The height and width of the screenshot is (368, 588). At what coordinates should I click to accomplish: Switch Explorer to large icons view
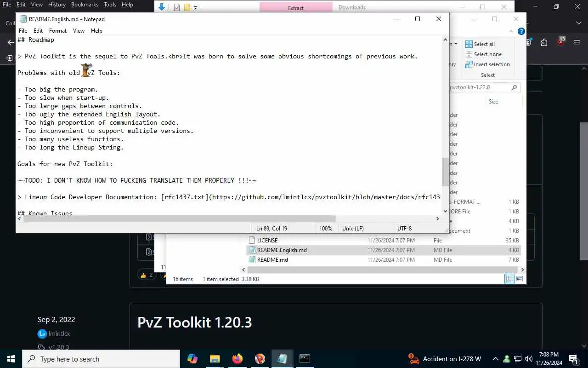[520, 279]
